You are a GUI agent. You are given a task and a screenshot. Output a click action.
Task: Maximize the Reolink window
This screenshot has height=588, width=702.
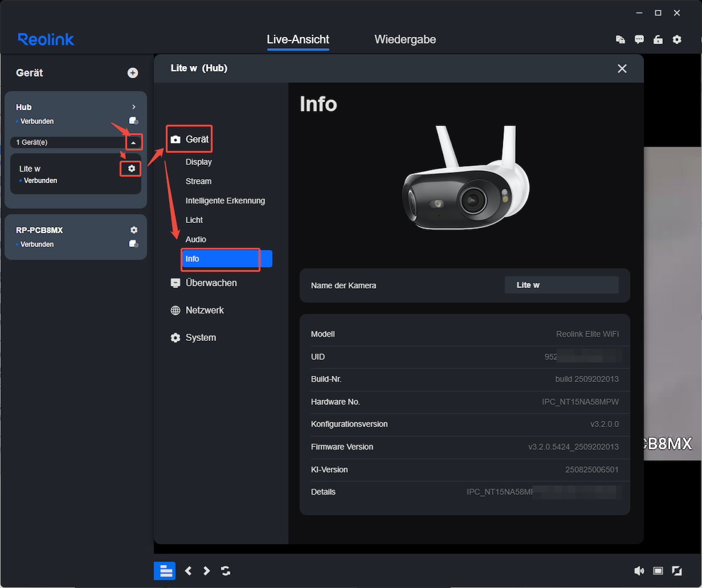658,13
